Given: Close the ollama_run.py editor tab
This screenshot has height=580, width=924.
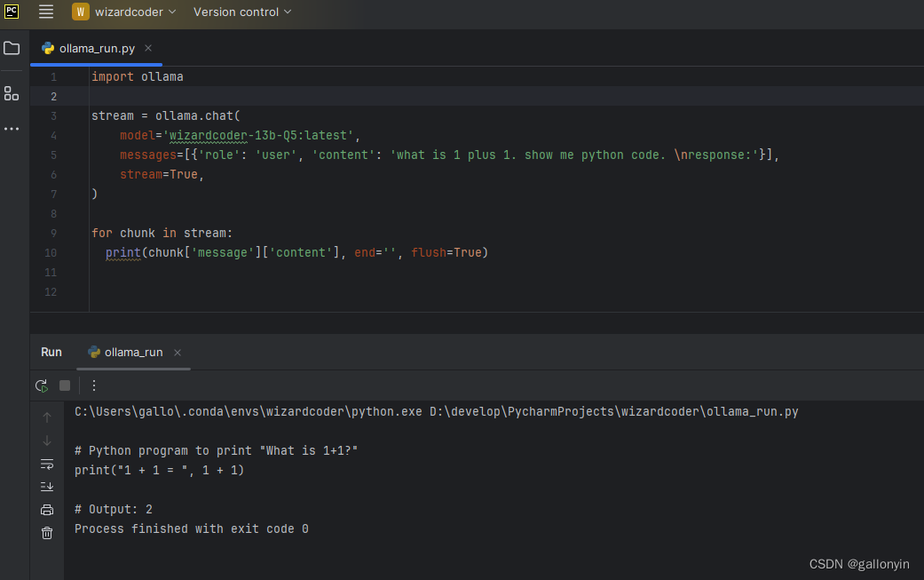Looking at the screenshot, I should [x=148, y=48].
